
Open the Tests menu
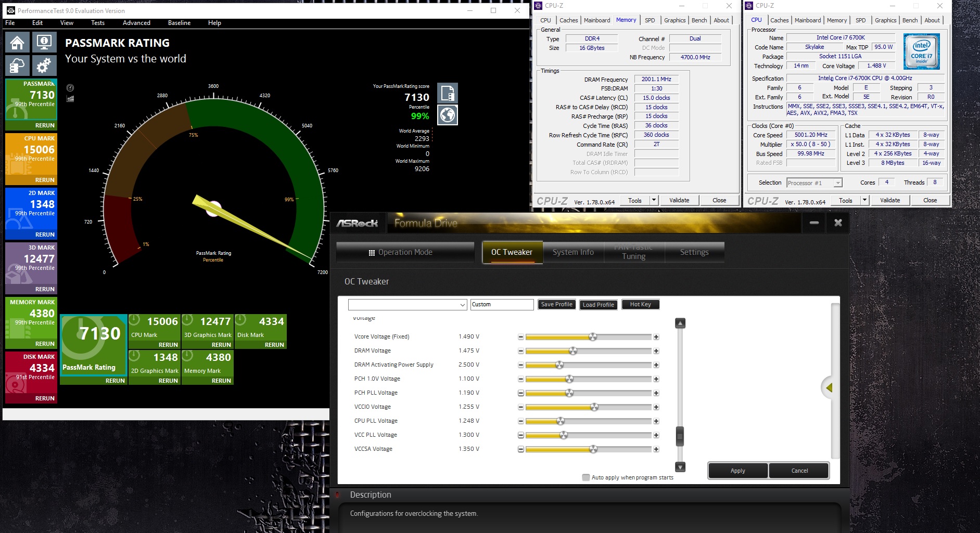[x=98, y=23]
